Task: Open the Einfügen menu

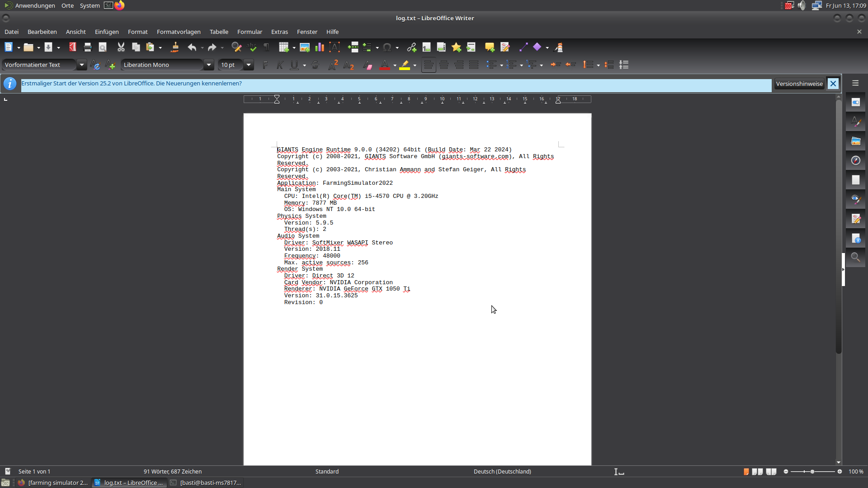Action: tap(107, 32)
